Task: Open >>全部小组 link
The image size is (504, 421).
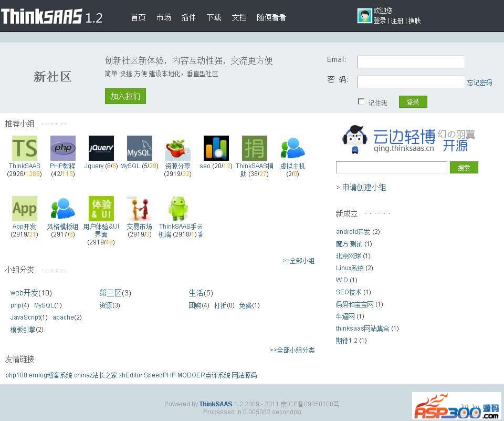Action: (298, 261)
